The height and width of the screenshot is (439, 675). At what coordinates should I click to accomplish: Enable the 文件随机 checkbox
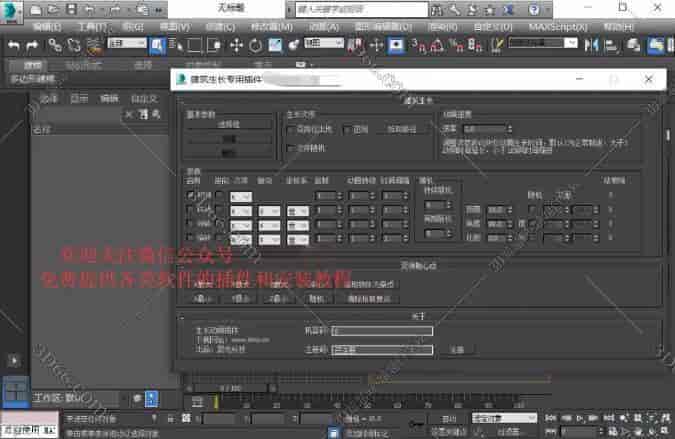coord(291,147)
